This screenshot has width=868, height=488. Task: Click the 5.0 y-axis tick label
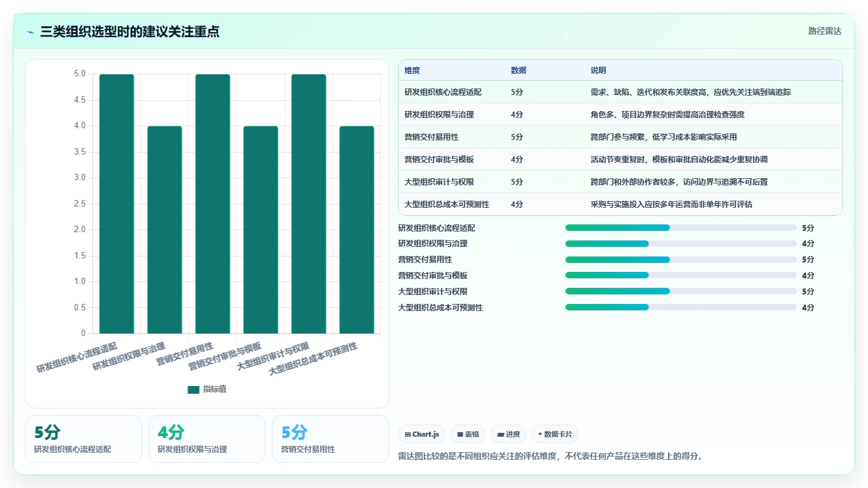79,74
